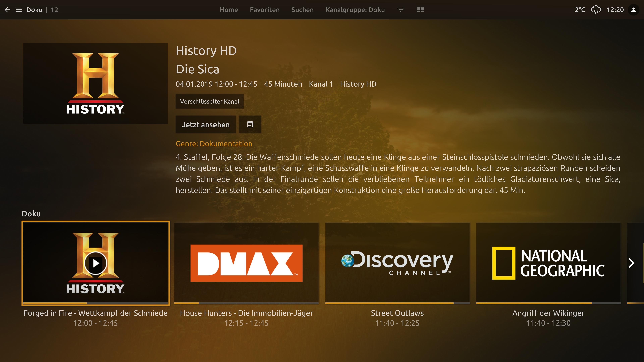Viewport: 644px width, 362px height.
Task: Click the 'Genre: Dokumentation' text
Action: [x=214, y=144]
